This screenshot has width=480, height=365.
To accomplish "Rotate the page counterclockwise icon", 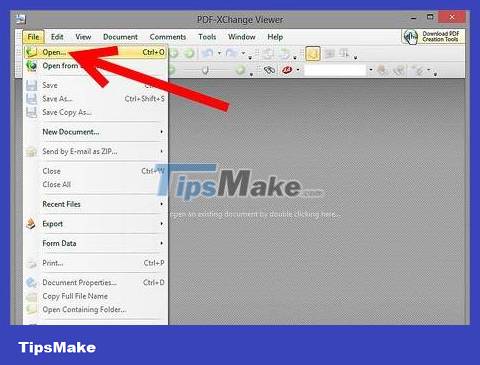I will coord(267,53).
